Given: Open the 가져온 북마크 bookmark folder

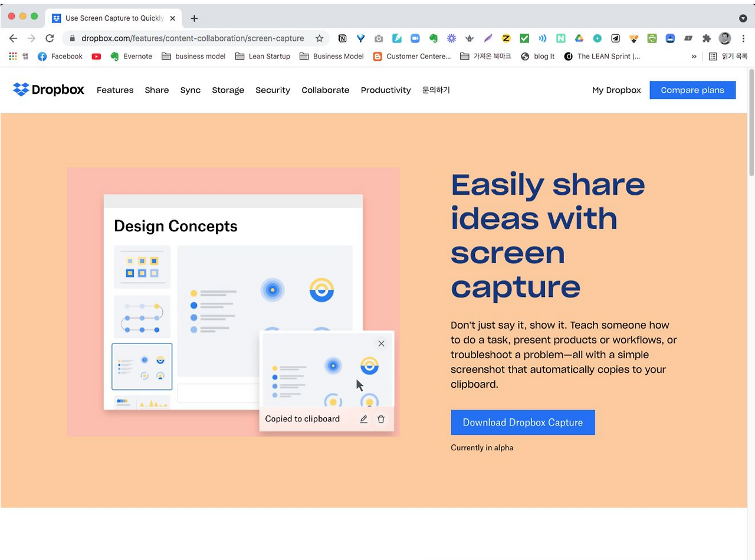Looking at the screenshot, I should tap(485, 57).
